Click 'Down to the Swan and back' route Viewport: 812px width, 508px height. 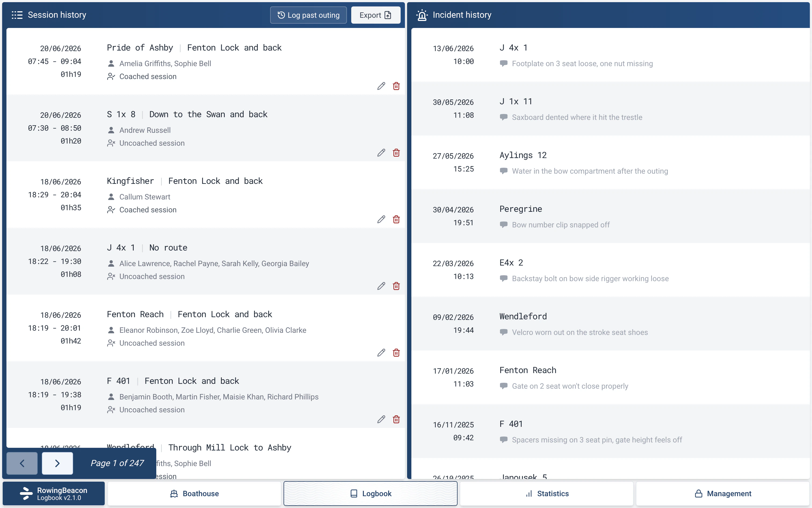pyautogui.click(x=208, y=114)
